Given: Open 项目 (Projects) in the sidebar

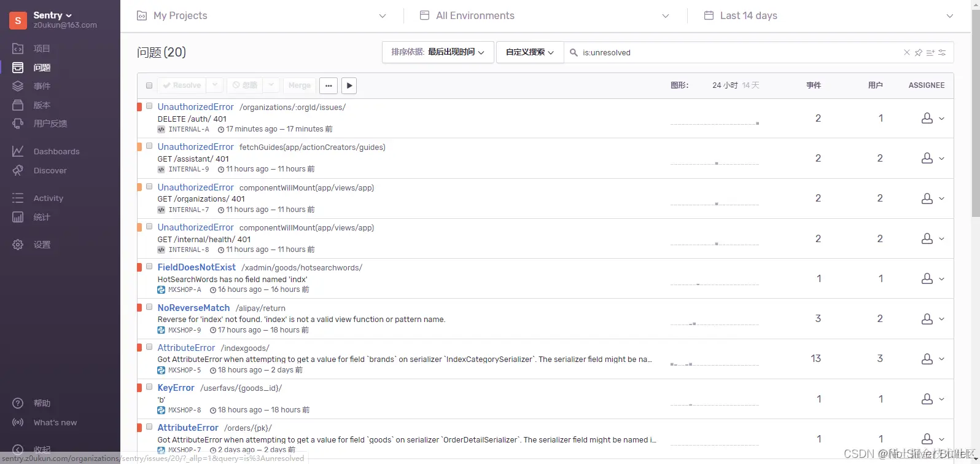Looking at the screenshot, I should click(x=42, y=49).
